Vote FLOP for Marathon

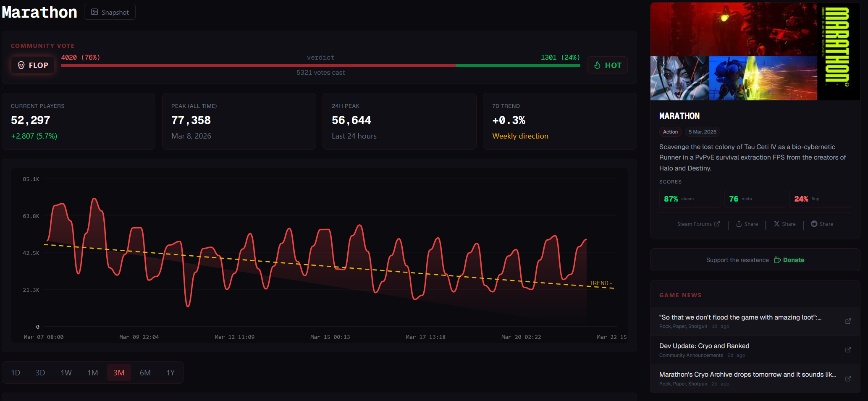click(x=33, y=65)
